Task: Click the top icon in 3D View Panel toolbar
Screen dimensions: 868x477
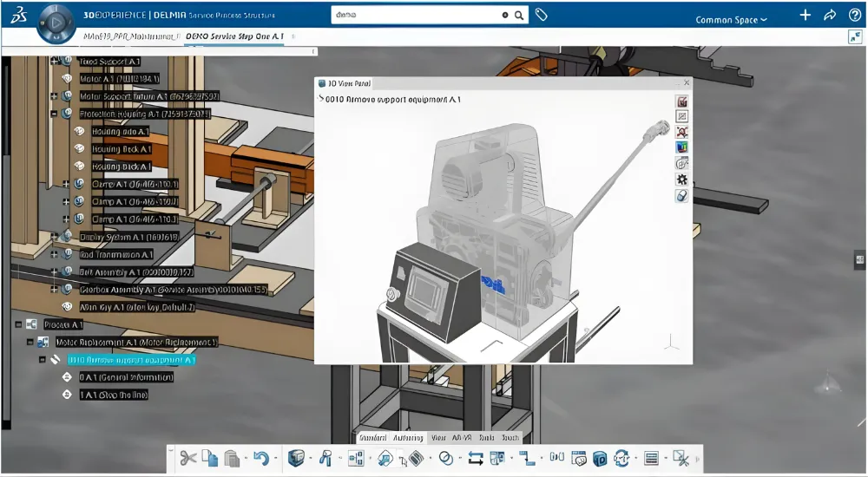Action: tap(682, 101)
